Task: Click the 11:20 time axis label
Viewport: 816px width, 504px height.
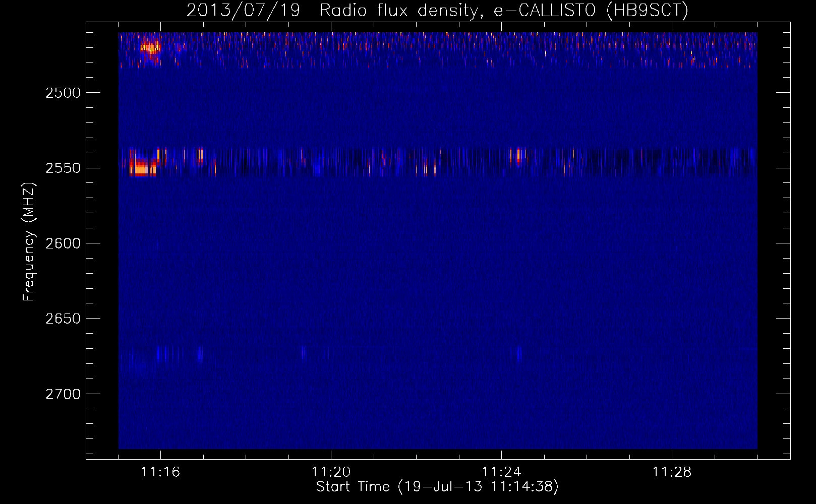Action: [331, 472]
